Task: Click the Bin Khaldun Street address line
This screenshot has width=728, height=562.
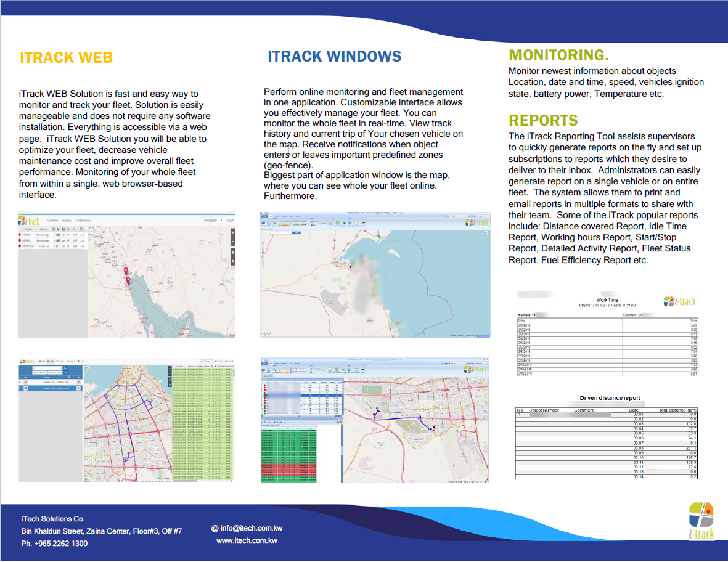Action: coord(101,531)
